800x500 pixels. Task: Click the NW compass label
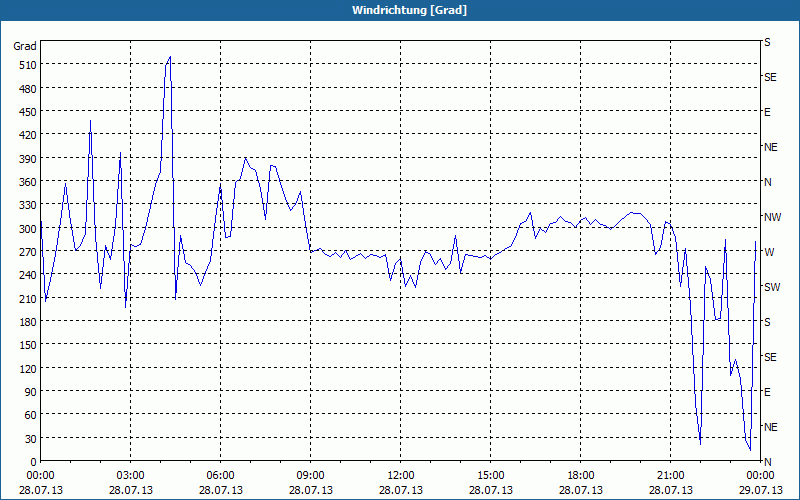click(772, 217)
